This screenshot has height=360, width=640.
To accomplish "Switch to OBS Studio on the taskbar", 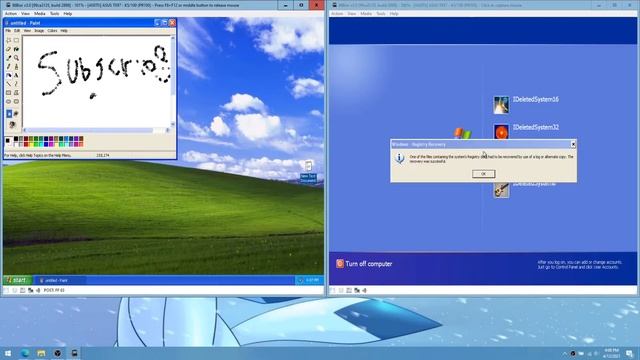I will tap(58, 353).
